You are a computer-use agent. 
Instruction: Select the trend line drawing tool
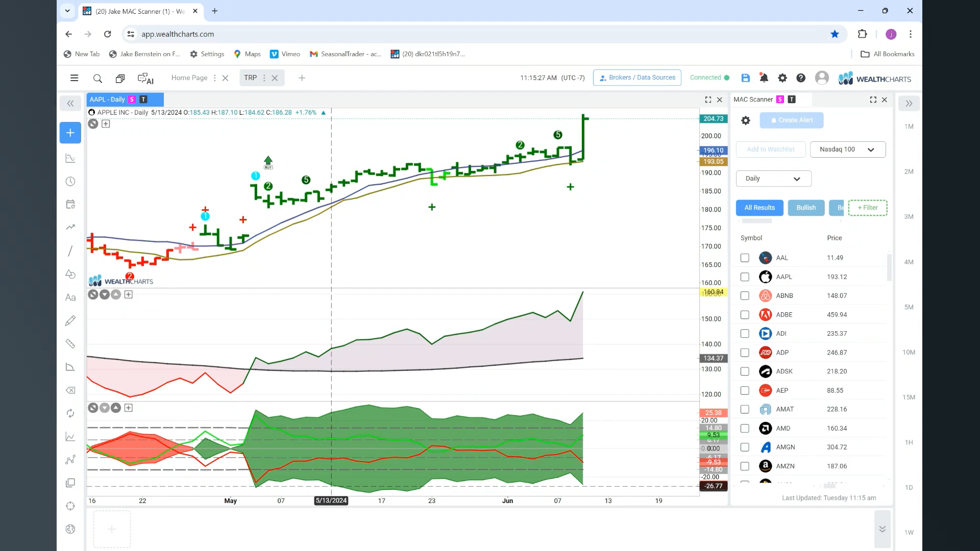point(70,251)
